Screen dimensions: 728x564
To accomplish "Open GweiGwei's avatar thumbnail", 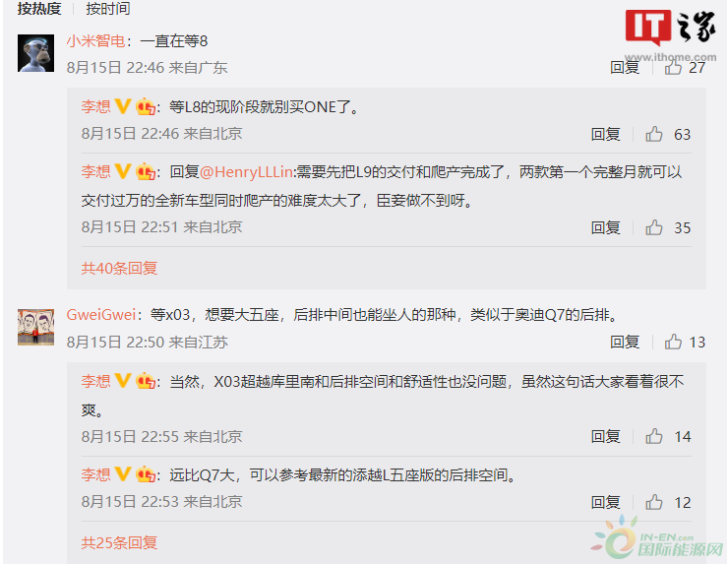I will pyautogui.click(x=35, y=327).
